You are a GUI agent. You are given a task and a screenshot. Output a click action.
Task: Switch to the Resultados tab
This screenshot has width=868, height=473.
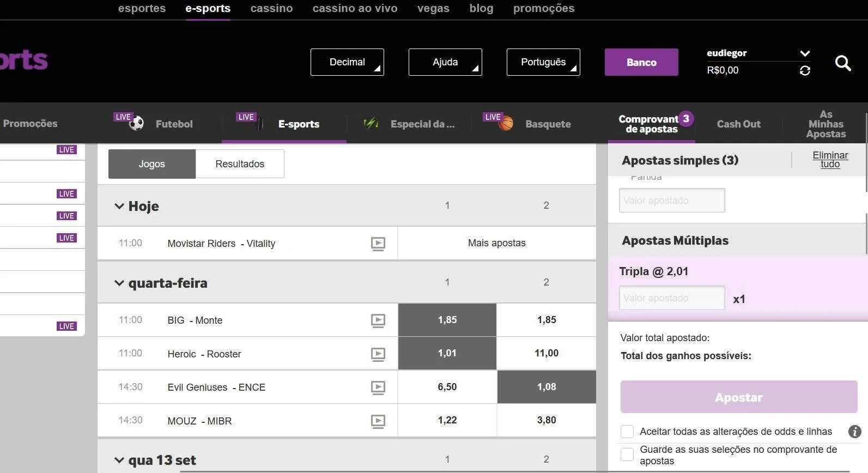240,164
